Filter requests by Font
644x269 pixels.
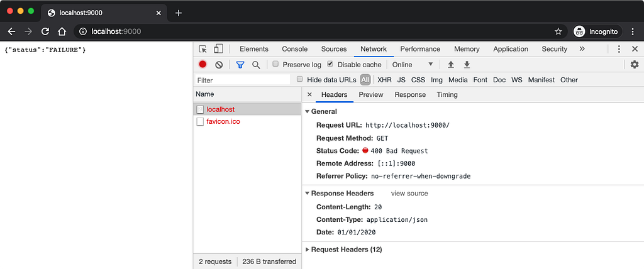pyautogui.click(x=480, y=80)
